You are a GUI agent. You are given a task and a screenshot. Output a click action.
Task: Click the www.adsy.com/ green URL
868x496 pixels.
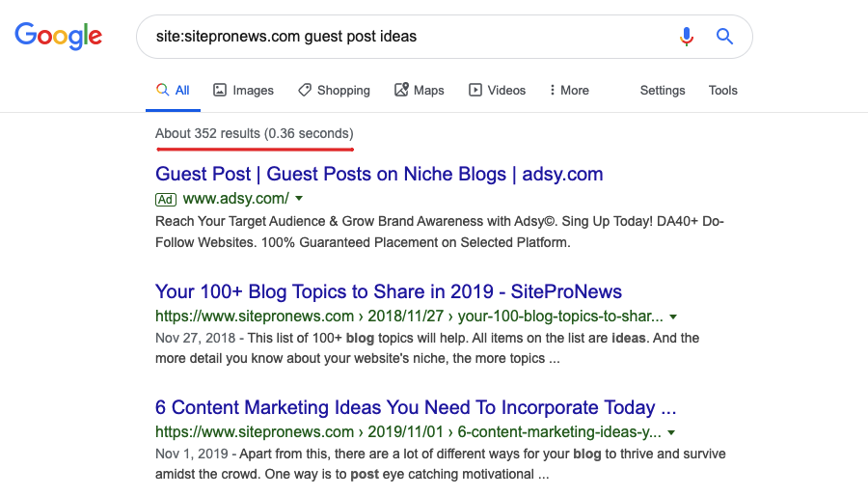[x=236, y=198]
